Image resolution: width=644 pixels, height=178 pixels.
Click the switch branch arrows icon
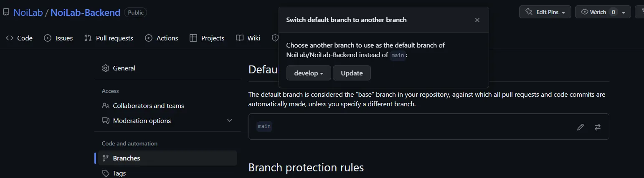(x=597, y=127)
